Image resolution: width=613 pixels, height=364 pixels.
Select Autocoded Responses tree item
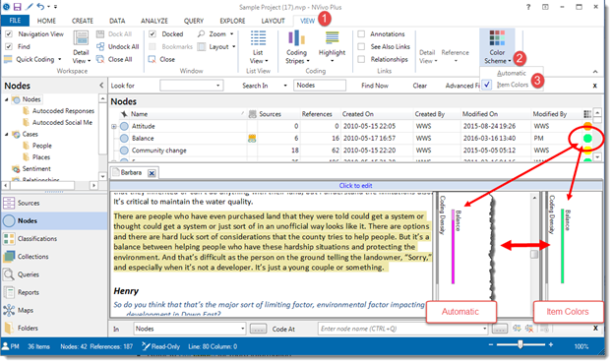click(x=63, y=111)
